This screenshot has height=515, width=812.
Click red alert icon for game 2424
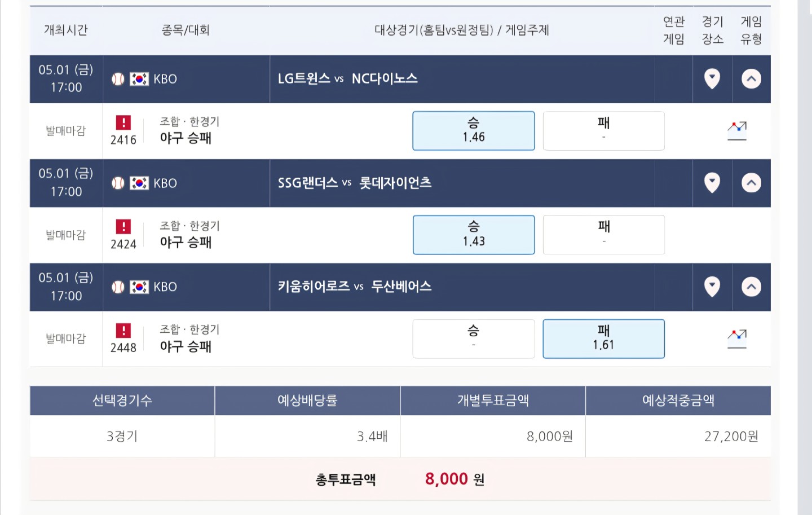pyautogui.click(x=123, y=226)
